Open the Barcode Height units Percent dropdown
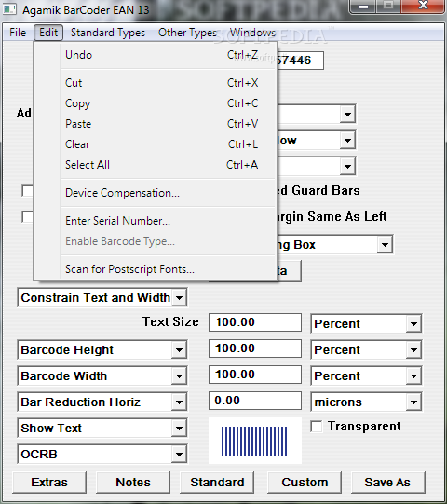This screenshot has height=504, width=447. [x=413, y=349]
